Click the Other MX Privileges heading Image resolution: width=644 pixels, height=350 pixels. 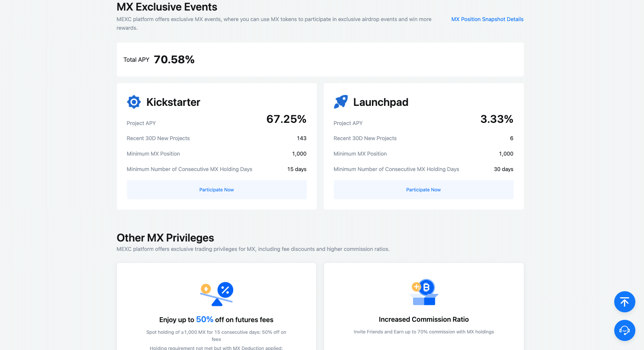coord(165,238)
